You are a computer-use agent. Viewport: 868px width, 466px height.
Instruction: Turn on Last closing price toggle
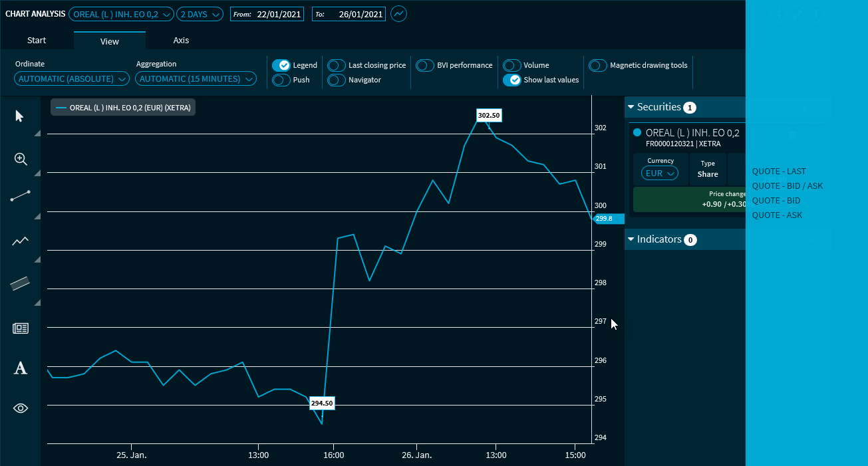click(337, 65)
